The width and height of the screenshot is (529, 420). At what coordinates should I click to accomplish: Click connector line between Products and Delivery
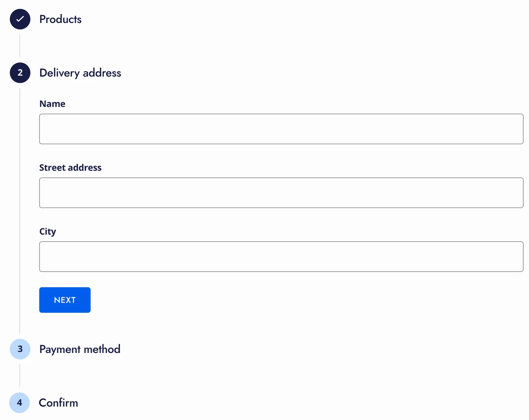click(x=20, y=46)
